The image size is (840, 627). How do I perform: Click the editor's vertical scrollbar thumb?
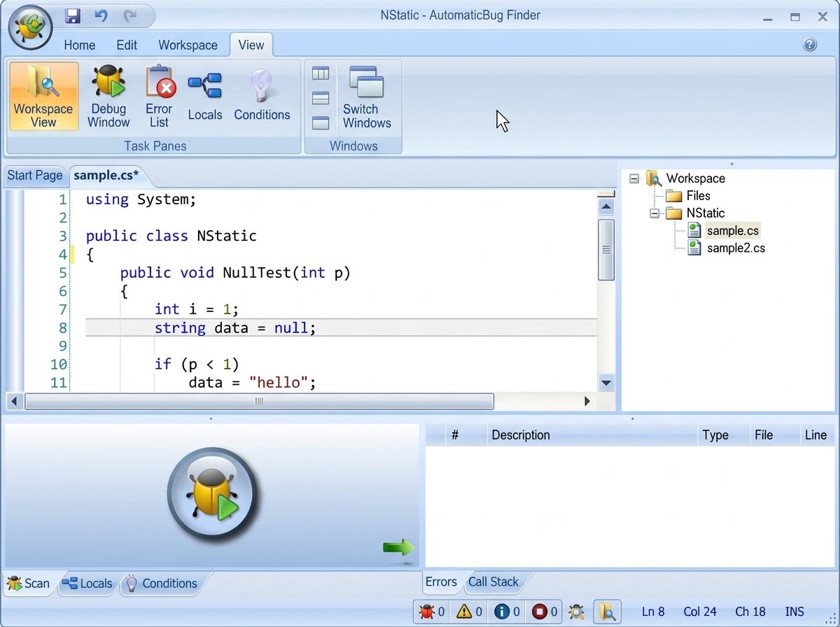pyautogui.click(x=606, y=250)
